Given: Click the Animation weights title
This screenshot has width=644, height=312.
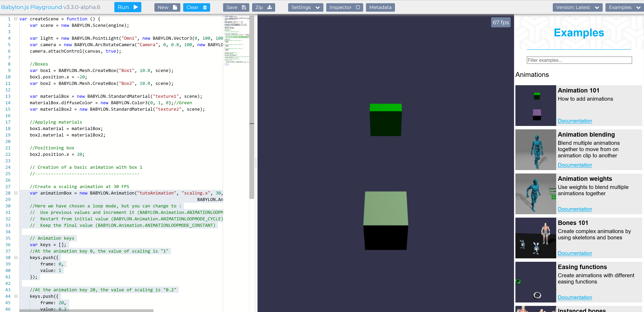Looking at the screenshot, I should coord(585,179).
